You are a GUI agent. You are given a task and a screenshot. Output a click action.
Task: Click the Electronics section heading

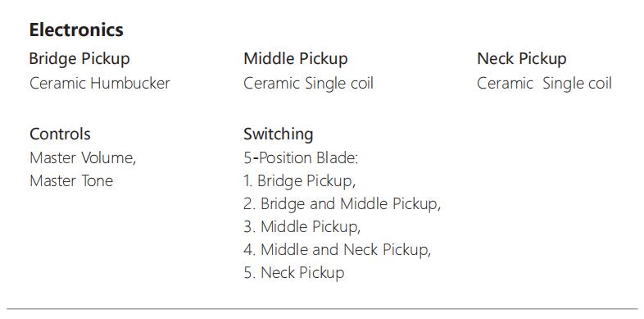coord(76,30)
